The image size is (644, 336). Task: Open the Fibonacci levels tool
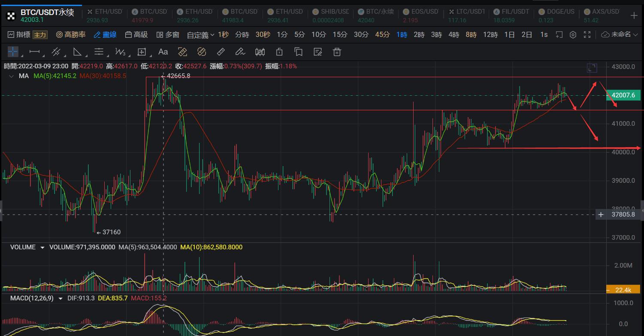point(99,52)
